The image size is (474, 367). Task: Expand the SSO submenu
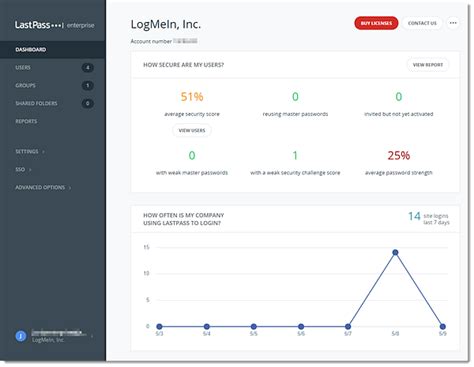[23, 169]
